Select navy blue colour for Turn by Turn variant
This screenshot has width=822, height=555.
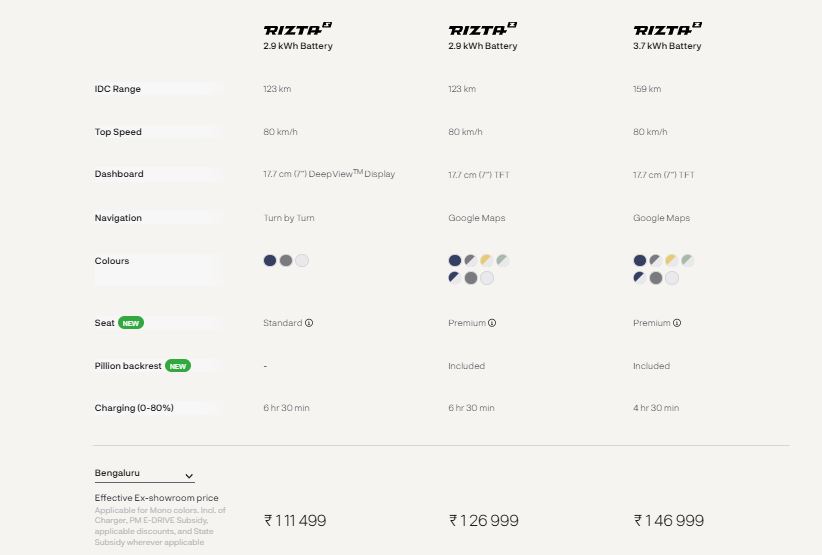270,260
